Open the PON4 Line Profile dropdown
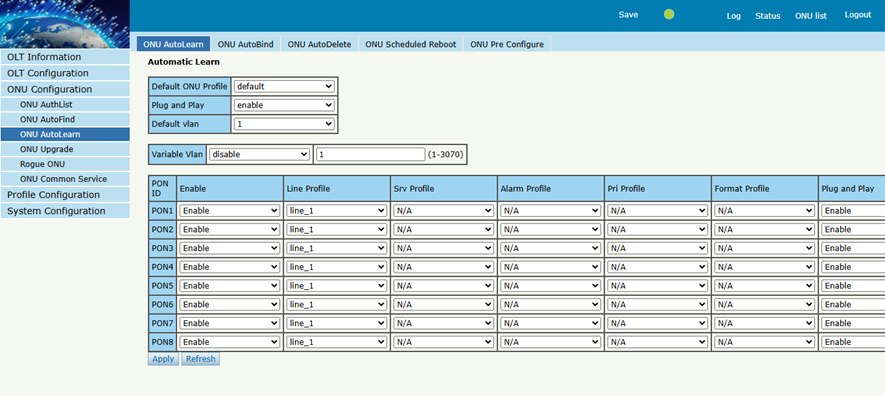Screen dimensions: 885x396 336,267
